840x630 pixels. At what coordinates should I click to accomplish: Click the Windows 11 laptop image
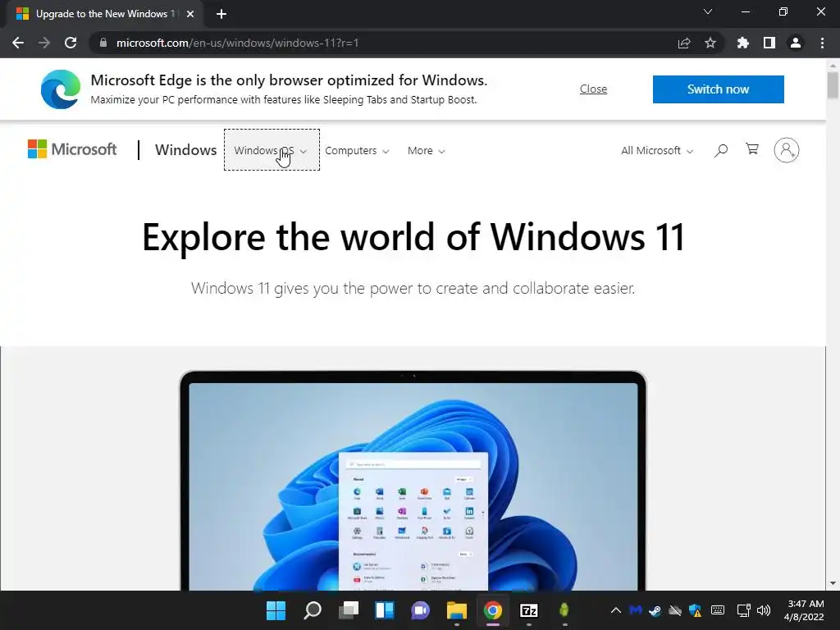[413, 481]
